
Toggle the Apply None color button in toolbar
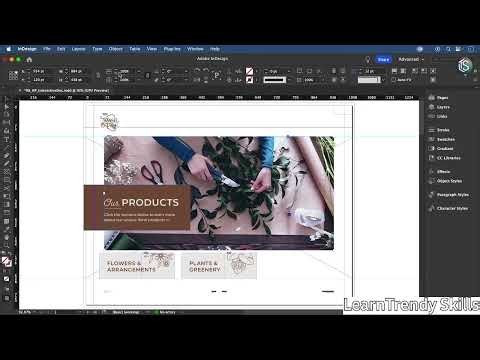pos(7,279)
